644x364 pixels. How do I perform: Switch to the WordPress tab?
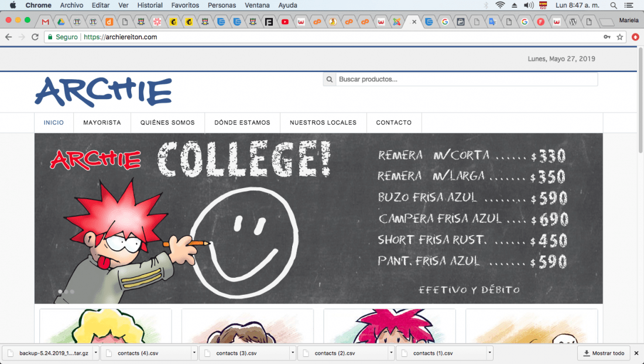(573, 22)
